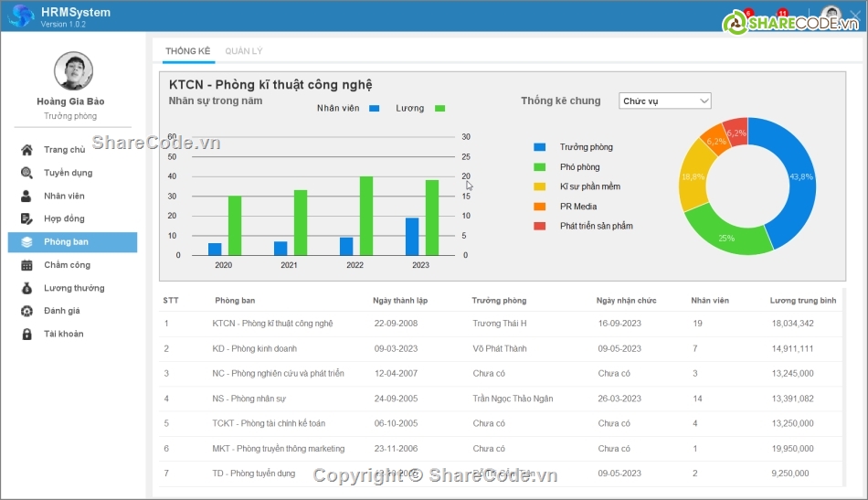Open the Phòng ban sidebar menu item
The image size is (868, 500).
(72, 242)
